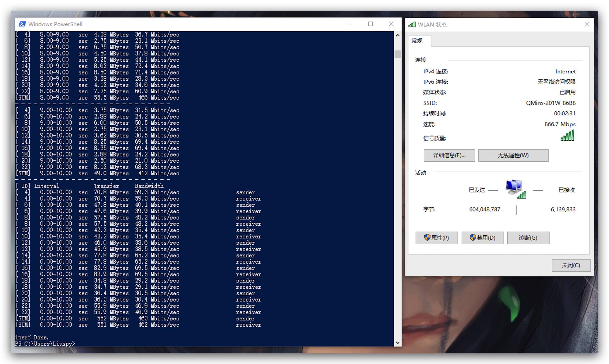Maximize the Windows PowerShell window

[x=370, y=24]
